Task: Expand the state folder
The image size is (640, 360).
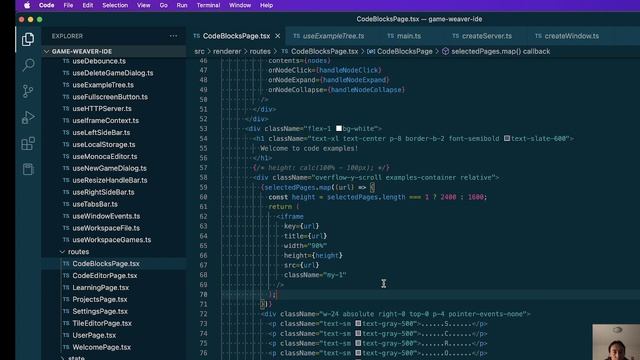Action: (x=114, y=358)
